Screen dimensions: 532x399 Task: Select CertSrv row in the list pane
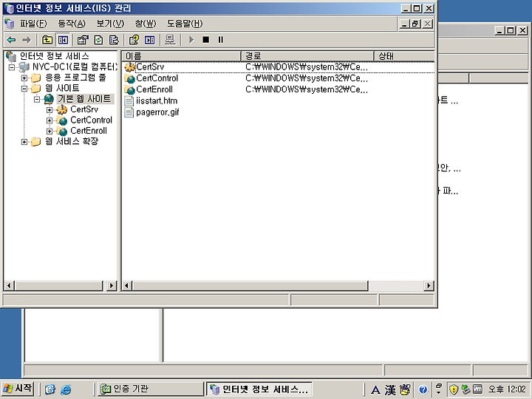[279, 66]
